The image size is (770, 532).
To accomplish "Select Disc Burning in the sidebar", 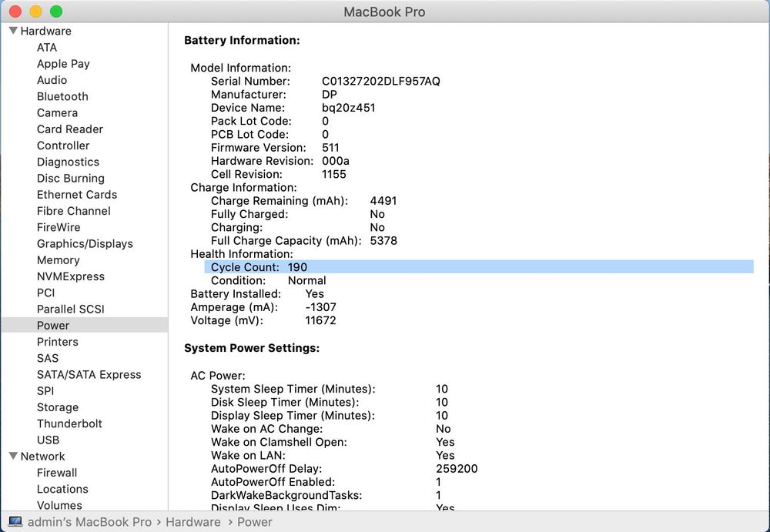I will (x=70, y=179).
